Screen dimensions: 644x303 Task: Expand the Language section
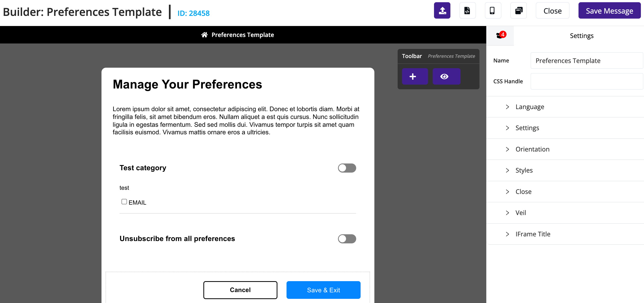click(x=530, y=106)
